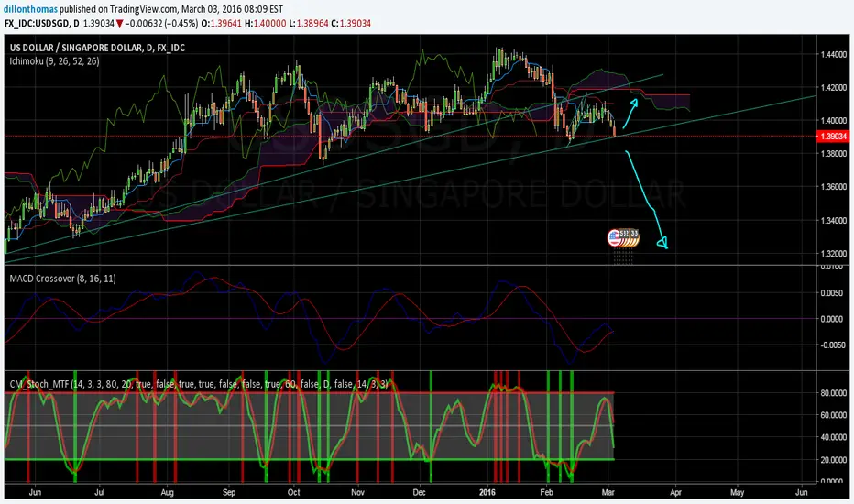Click the May label on time axis
854x504 pixels.
(x=737, y=493)
